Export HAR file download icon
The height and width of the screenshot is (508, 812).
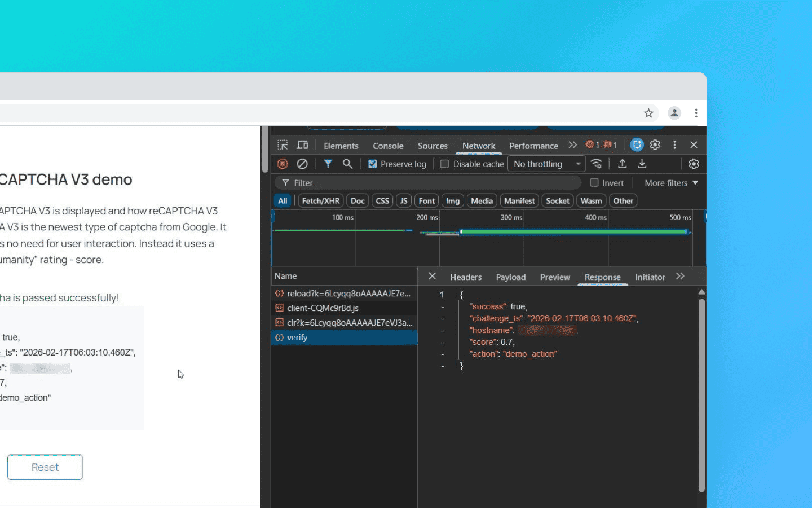642,164
